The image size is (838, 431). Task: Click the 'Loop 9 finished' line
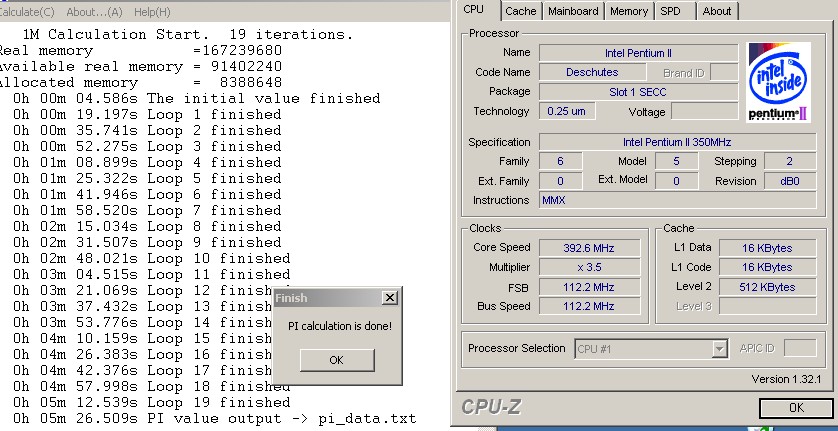click(147, 242)
